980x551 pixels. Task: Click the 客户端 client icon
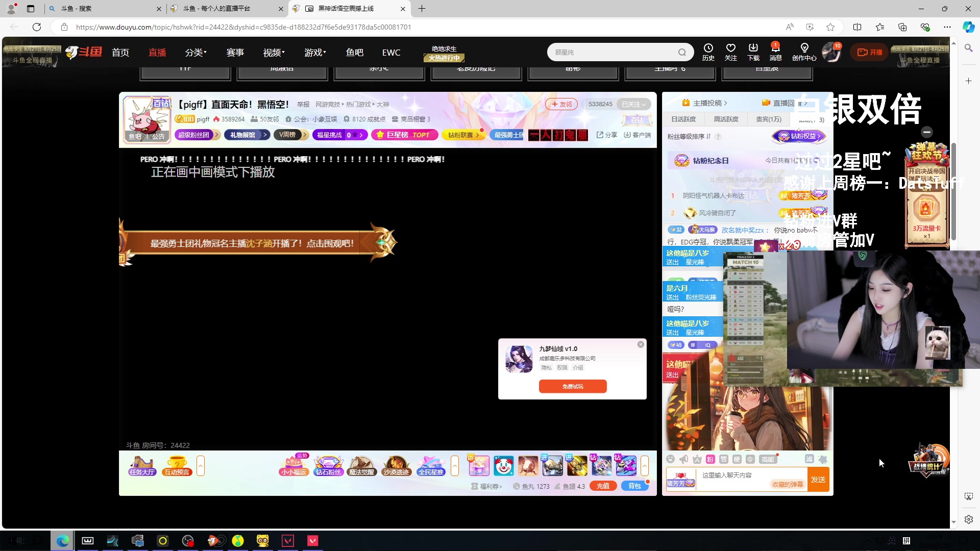point(638,135)
